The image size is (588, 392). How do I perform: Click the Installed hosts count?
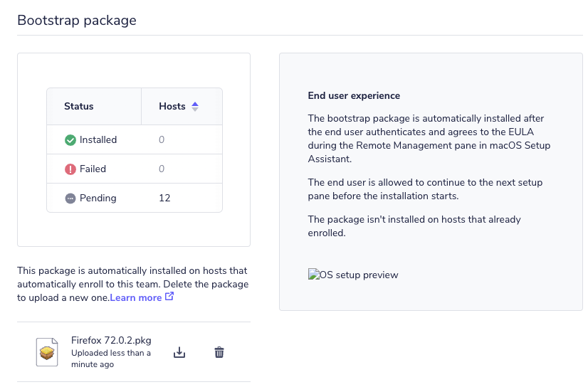pyautogui.click(x=162, y=140)
